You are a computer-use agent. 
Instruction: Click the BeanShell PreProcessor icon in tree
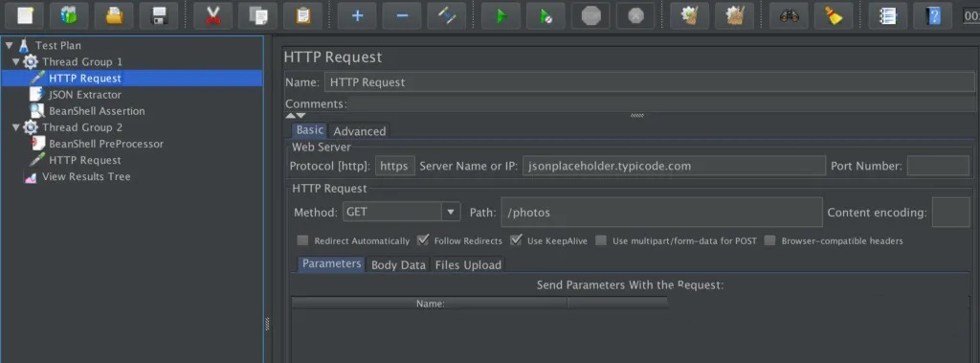click(37, 144)
